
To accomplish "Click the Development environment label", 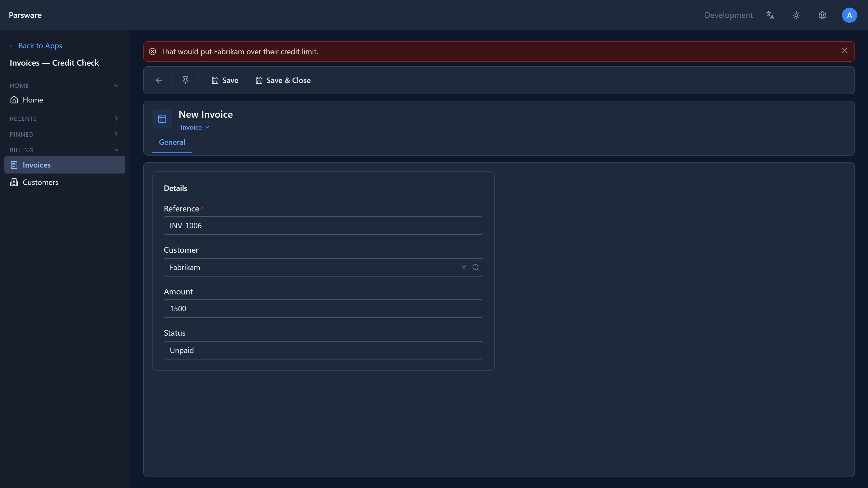I will 729,15.
